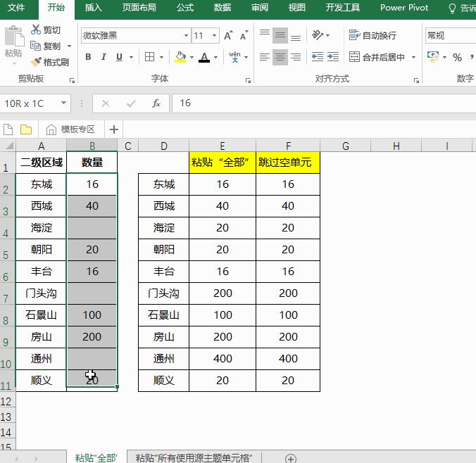Select the Format Painter brush

click(50, 62)
